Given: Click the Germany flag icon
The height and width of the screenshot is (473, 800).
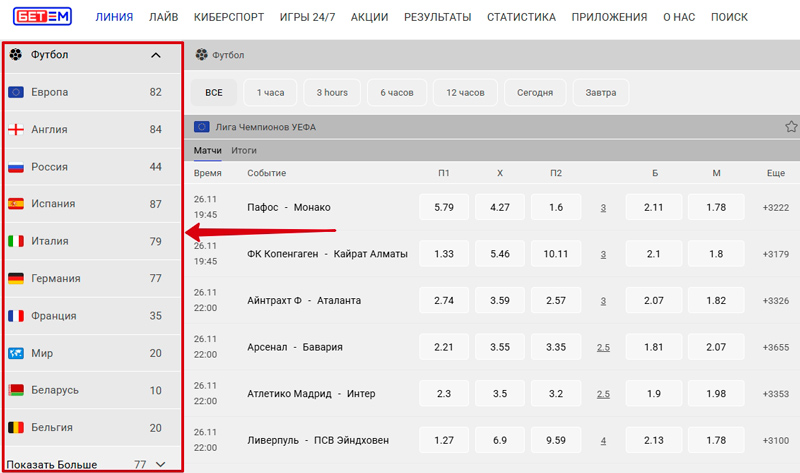Looking at the screenshot, I should pyautogui.click(x=16, y=279).
